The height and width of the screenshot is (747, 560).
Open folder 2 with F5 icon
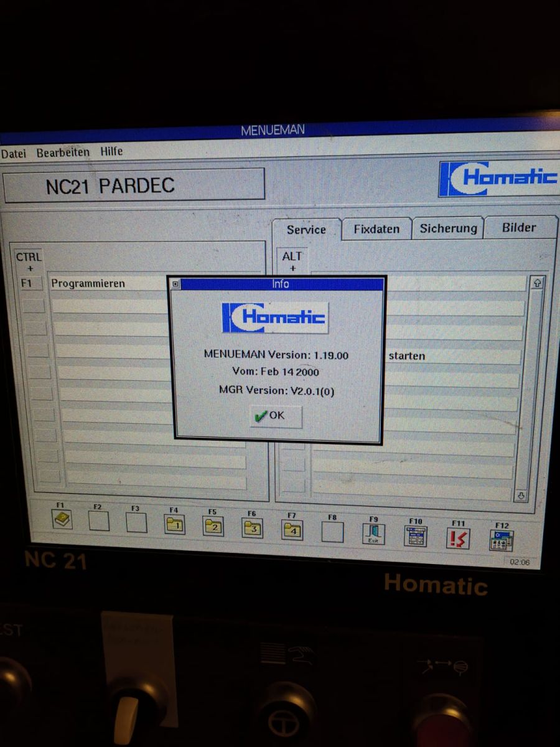click(213, 527)
